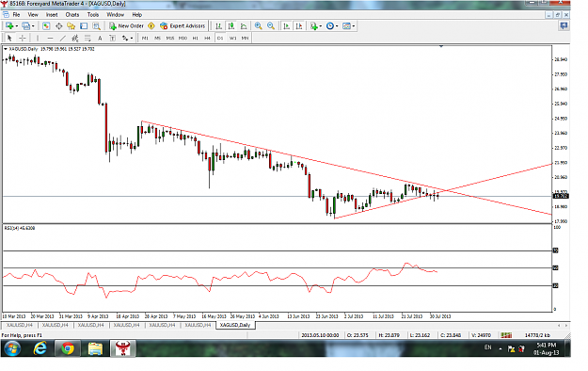Select the Fibonacci retracement tool
Image resolution: width=588 pixels, height=371 pixels.
click(87, 38)
